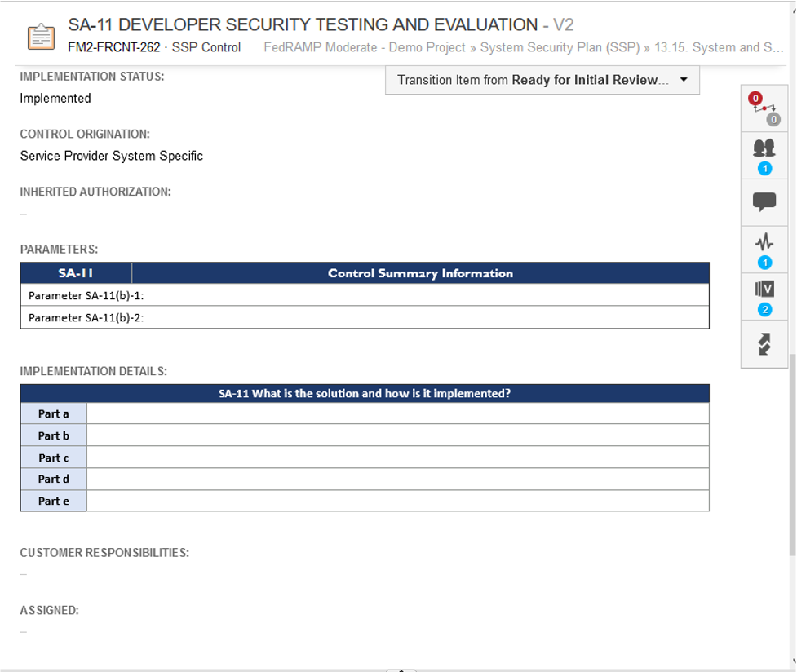Open the versions icon in sidebar
Image resolution: width=797 pixels, height=672 pixels.
764,294
